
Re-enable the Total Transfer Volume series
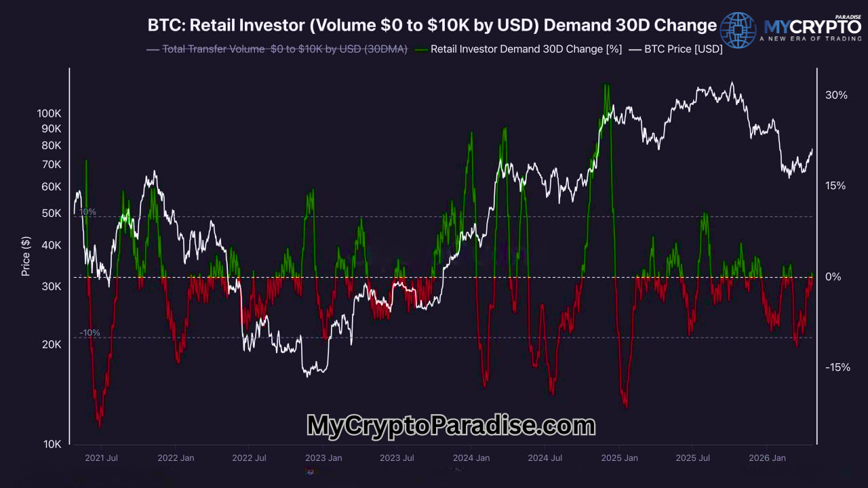pos(285,49)
